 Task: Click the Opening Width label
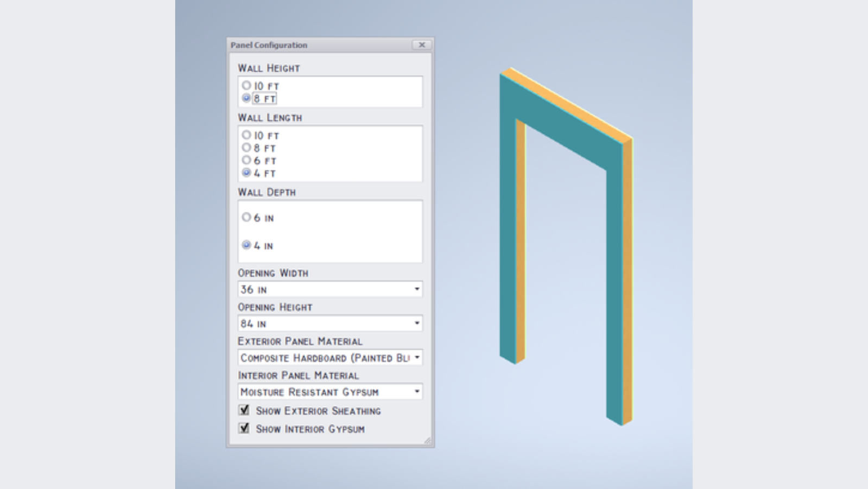[x=273, y=273]
